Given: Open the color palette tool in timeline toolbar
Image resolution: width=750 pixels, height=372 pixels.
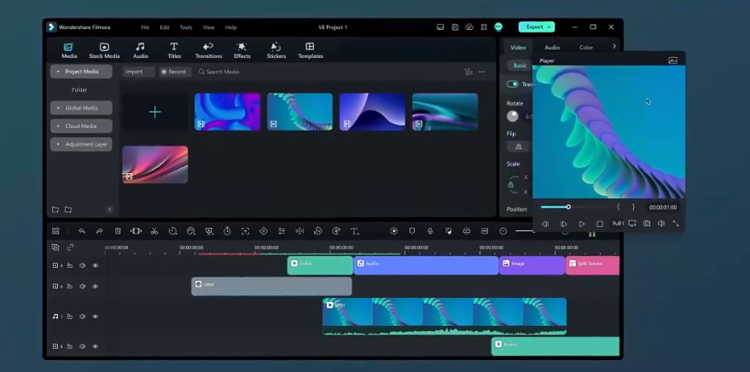Looking at the screenshot, I should point(191,231).
